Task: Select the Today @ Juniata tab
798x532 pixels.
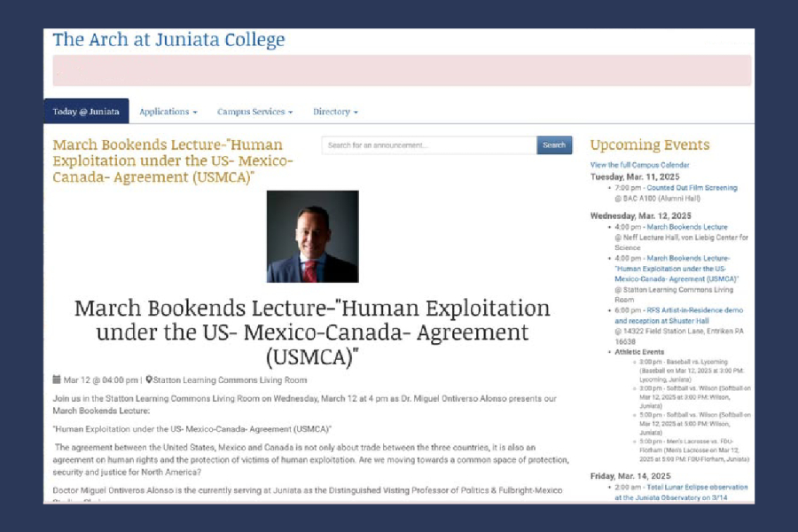Action: click(86, 111)
